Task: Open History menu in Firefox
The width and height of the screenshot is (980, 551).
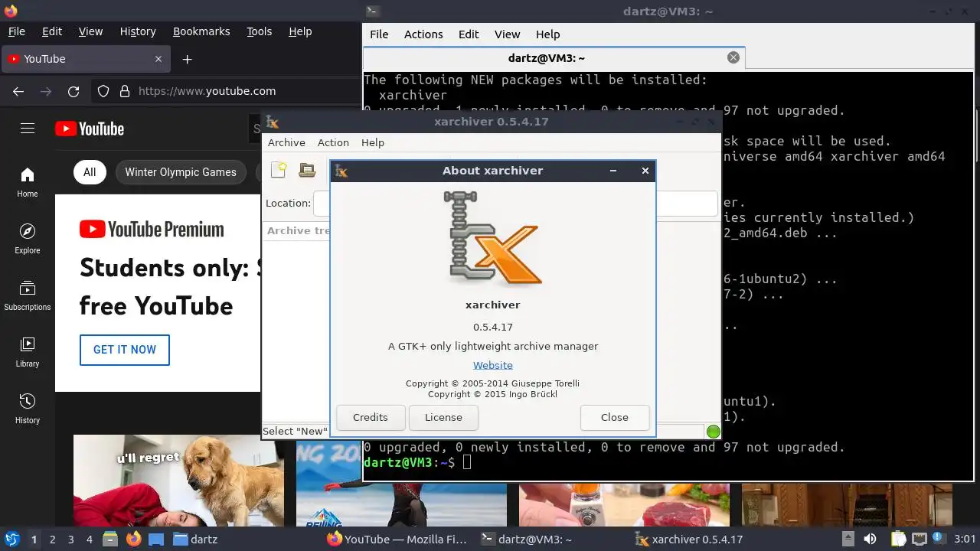Action: point(138,31)
